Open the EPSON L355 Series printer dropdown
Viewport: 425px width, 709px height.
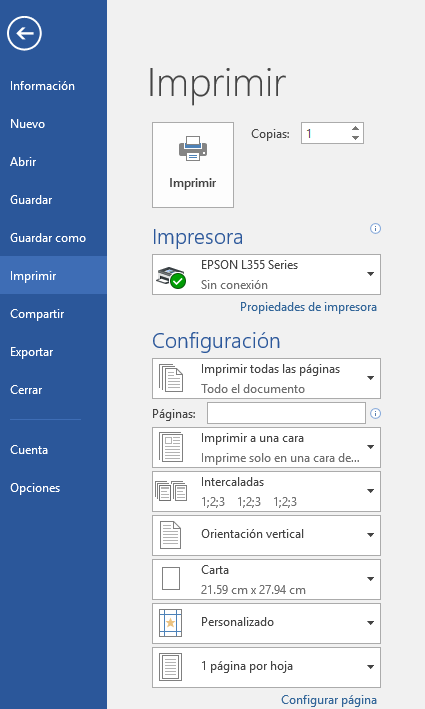tap(266, 274)
